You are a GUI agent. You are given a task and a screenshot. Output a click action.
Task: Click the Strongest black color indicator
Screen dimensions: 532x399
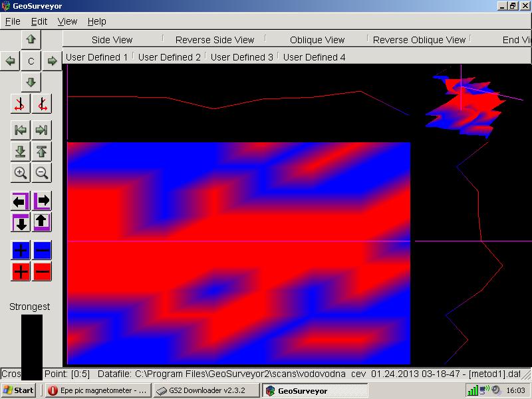pos(32,346)
